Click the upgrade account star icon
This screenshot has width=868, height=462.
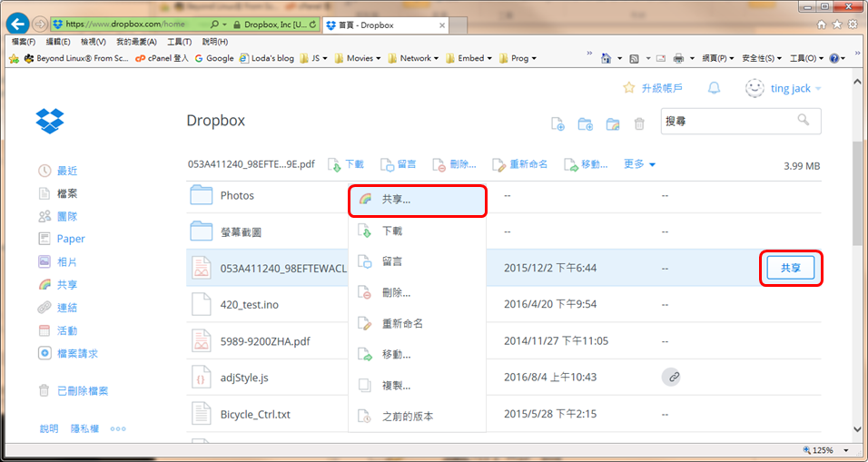[x=629, y=88]
